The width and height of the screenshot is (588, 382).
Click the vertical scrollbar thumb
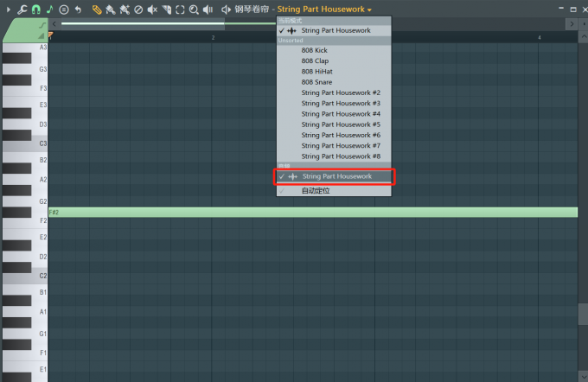(x=584, y=314)
